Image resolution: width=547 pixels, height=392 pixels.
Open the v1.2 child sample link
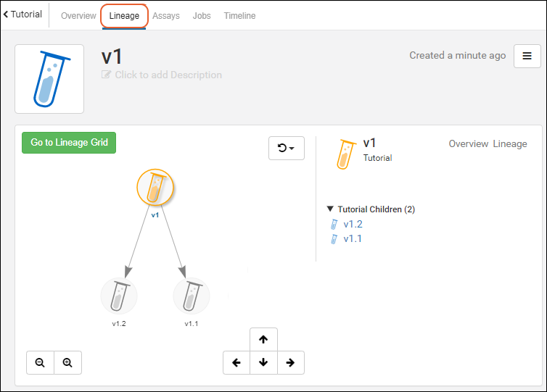[x=353, y=224]
